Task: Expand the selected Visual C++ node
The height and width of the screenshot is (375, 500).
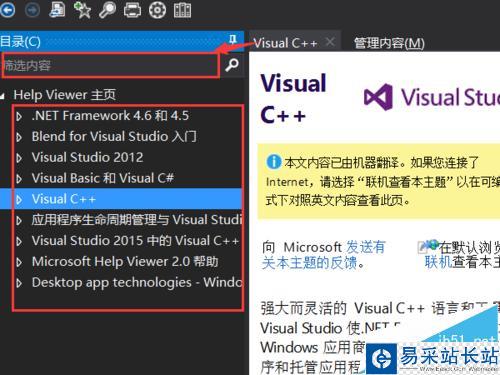Action: pyautogui.click(x=19, y=200)
